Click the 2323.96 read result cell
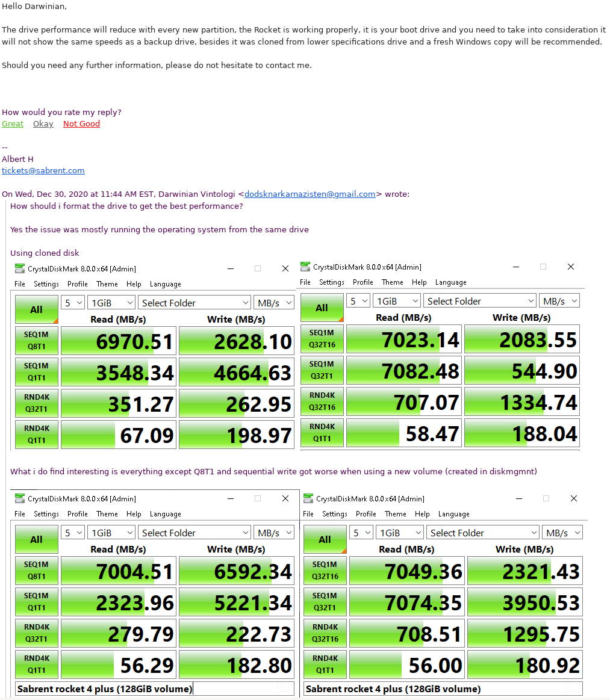Viewport: 610px width, 700px height. point(119,602)
